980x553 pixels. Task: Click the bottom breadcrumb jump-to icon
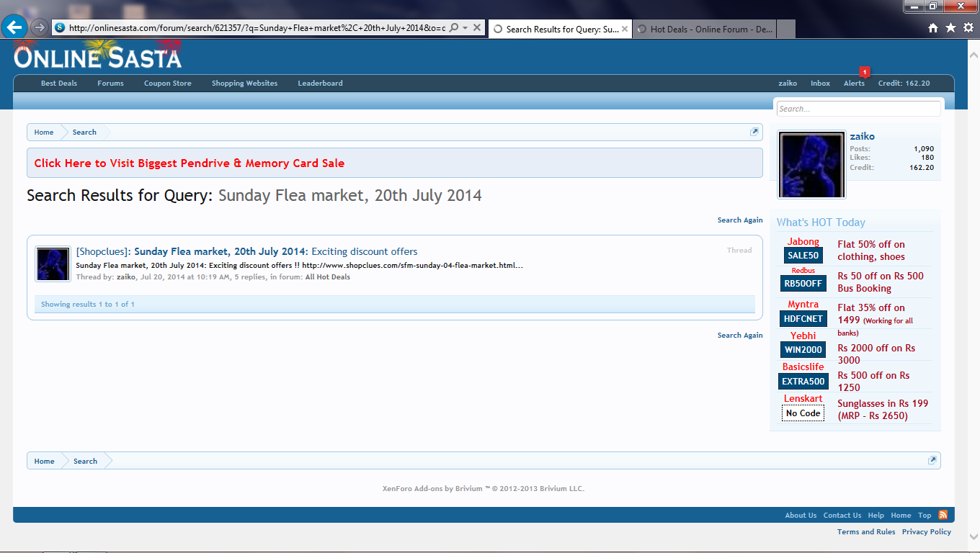point(932,460)
